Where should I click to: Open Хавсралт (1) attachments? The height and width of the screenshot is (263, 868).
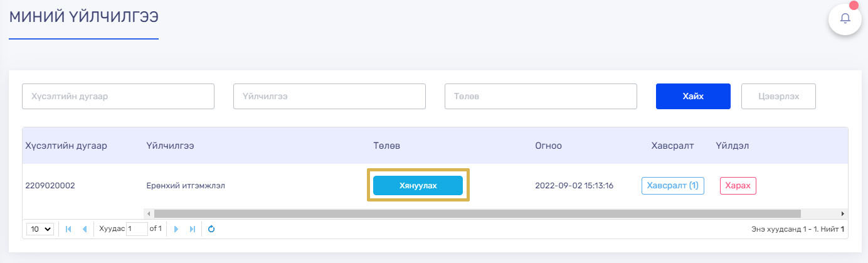672,186
